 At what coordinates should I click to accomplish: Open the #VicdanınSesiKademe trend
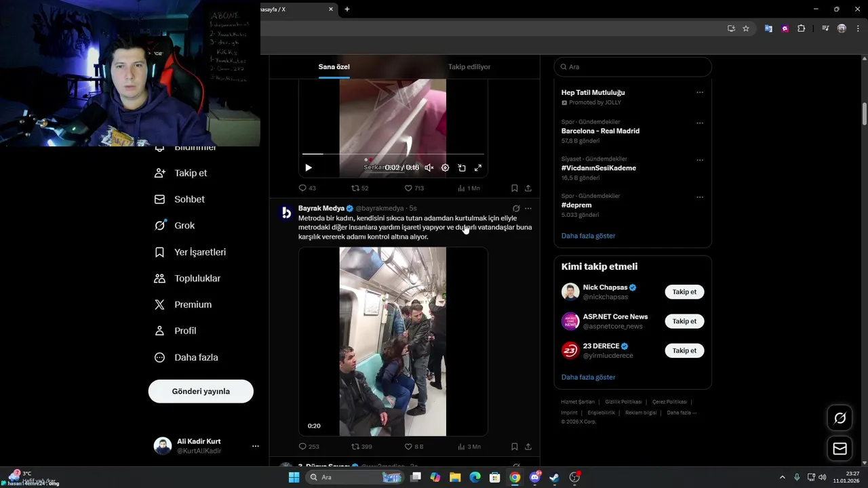(599, 168)
